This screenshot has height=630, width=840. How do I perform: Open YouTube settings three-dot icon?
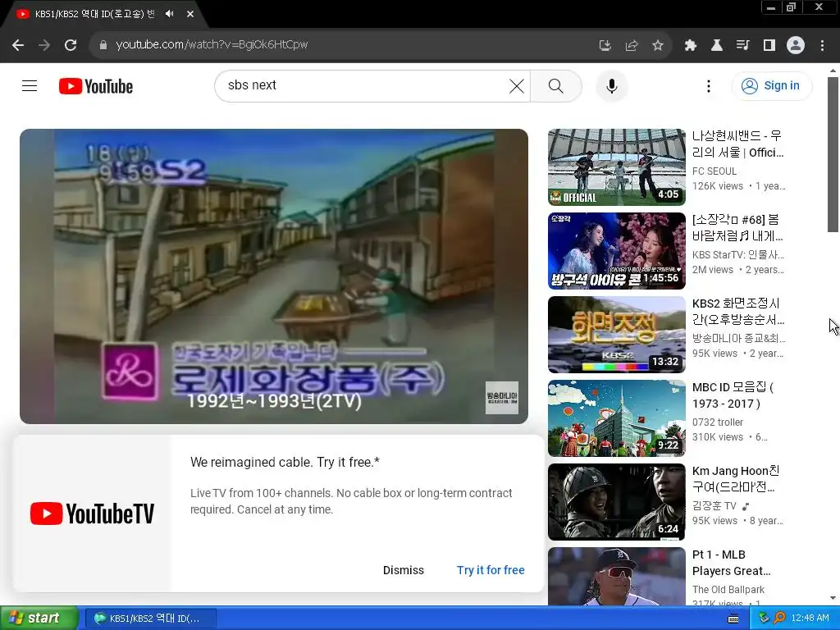pos(709,85)
